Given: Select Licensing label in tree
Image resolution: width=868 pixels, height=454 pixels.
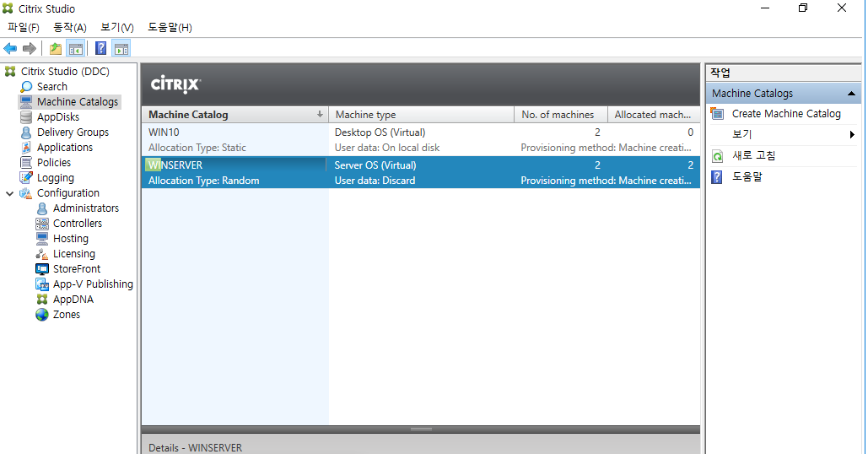Looking at the screenshot, I should 73,253.
